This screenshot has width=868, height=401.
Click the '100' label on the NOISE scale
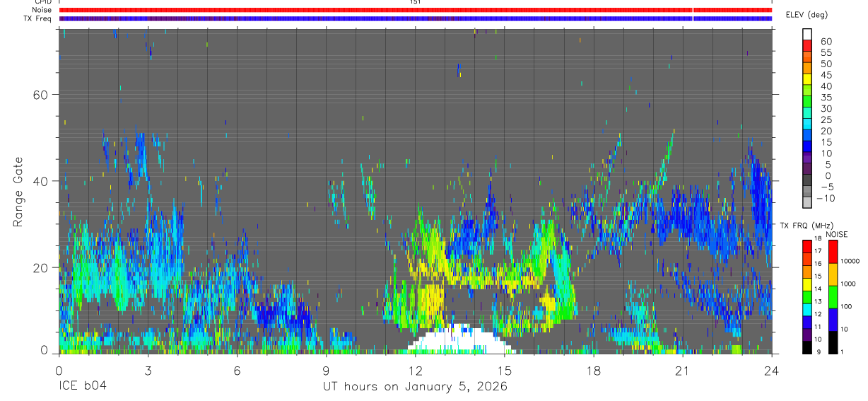(x=847, y=306)
